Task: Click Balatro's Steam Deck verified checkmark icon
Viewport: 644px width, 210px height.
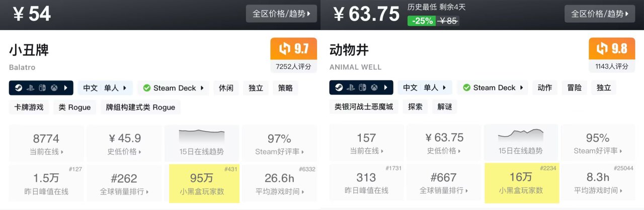Action: coord(147,88)
